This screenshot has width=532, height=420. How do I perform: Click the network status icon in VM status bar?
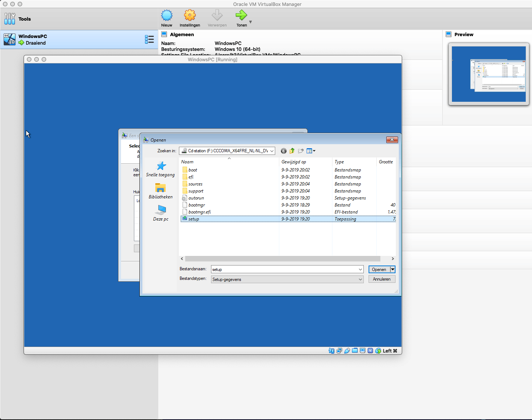click(x=339, y=351)
